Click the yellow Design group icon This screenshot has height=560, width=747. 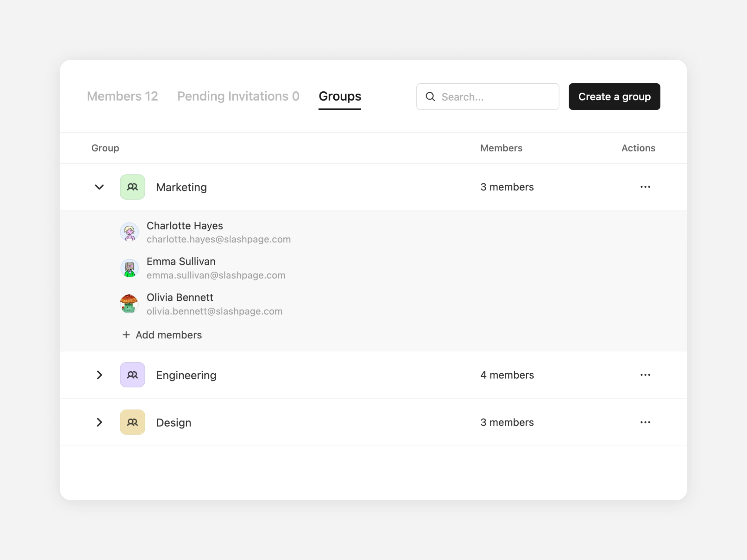tap(132, 422)
